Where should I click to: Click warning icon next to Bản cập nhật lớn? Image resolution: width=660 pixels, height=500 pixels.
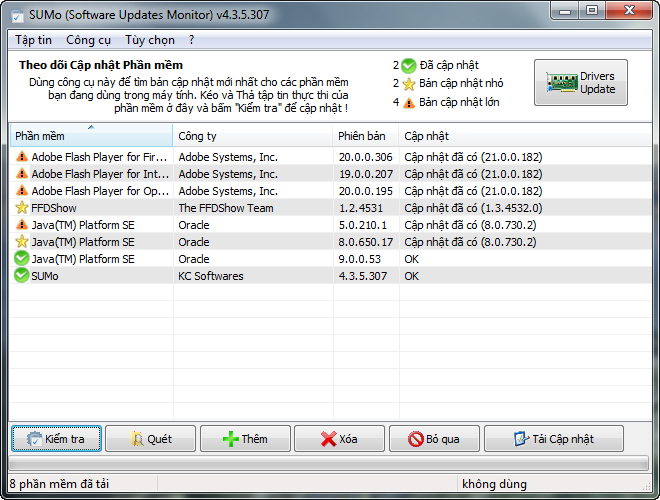[x=409, y=102]
